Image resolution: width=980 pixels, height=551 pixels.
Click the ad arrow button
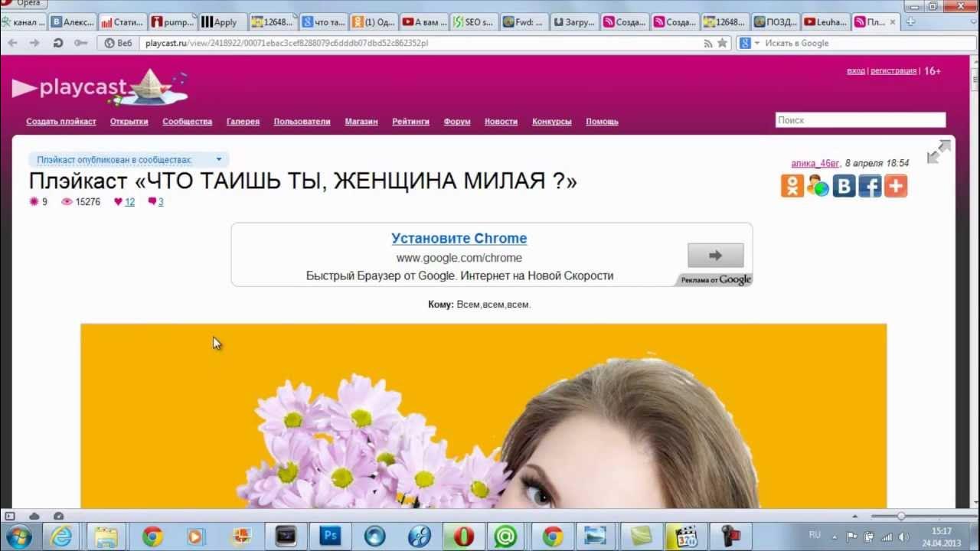click(x=715, y=255)
